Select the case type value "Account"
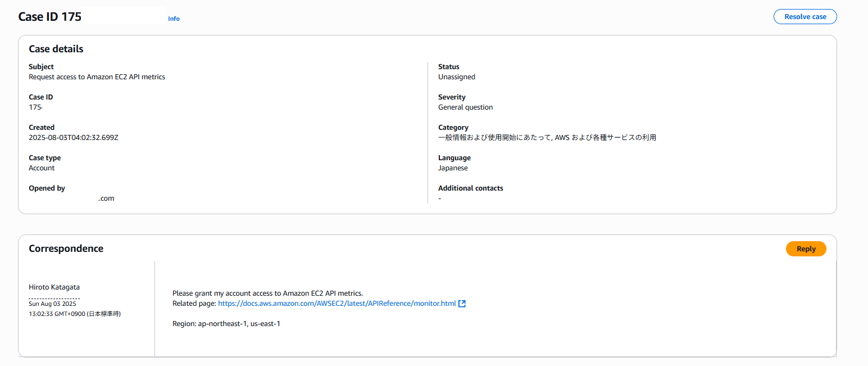 42,168
